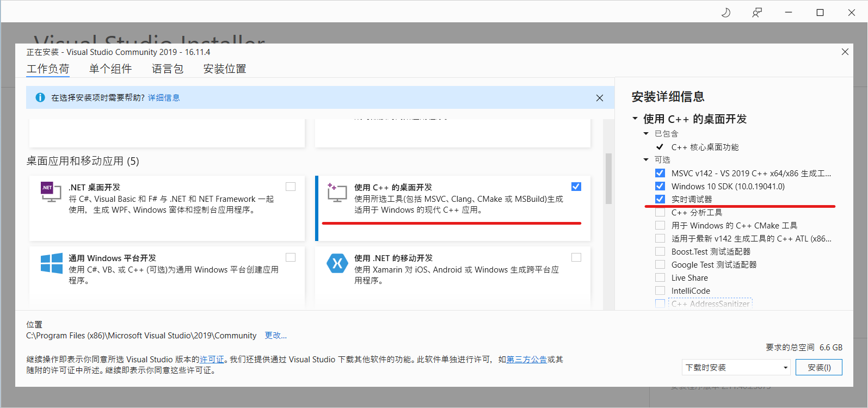This screenshot has height=408, width=868.
Task: Click the 安装(I) button
Action: coord(818,368)
